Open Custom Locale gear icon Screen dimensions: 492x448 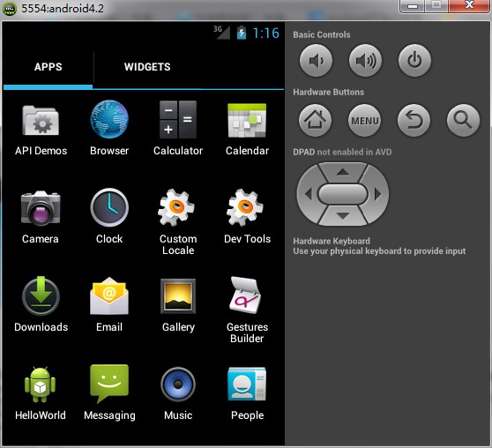(x=176, y=207)
